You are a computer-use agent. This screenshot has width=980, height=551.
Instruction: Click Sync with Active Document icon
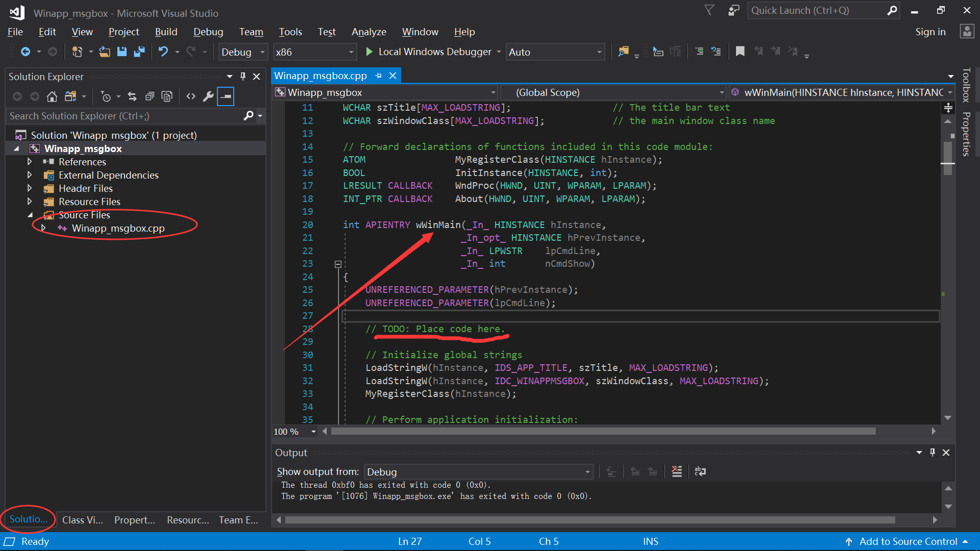click(132, 96)
